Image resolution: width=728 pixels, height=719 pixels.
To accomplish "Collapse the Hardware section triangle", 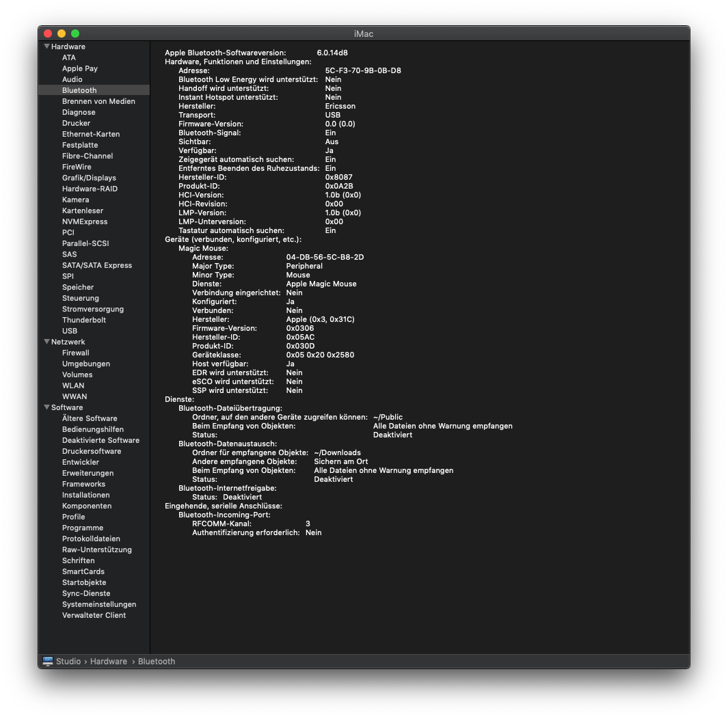I will [x=46, y=46].
